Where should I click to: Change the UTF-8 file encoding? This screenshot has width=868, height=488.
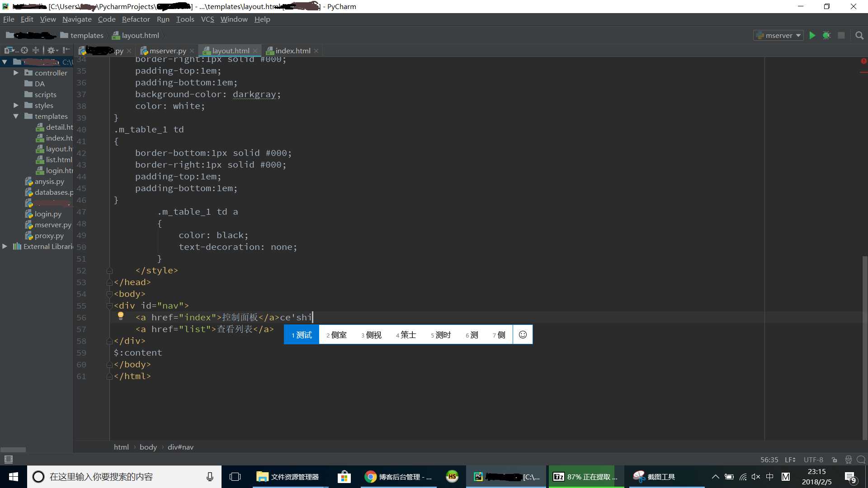813,460
